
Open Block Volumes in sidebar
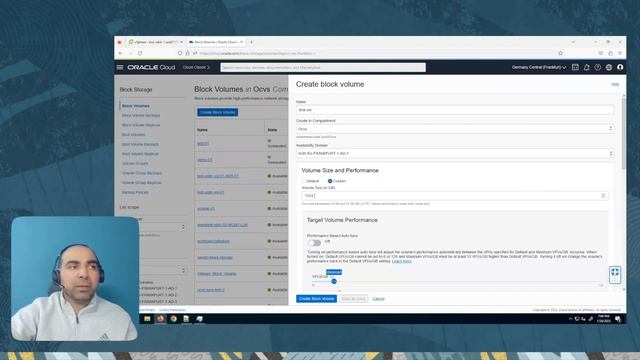136,106
